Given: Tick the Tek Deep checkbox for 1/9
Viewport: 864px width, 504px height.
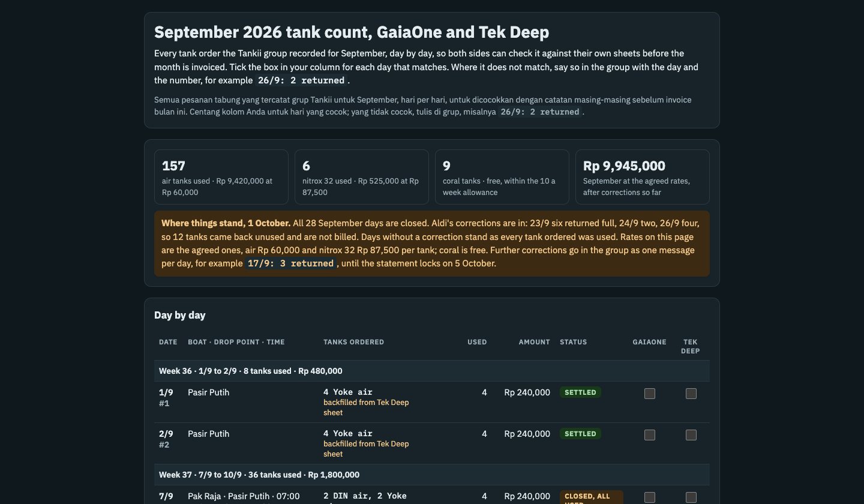Looking at the screenshot, I should coord(691,394).
